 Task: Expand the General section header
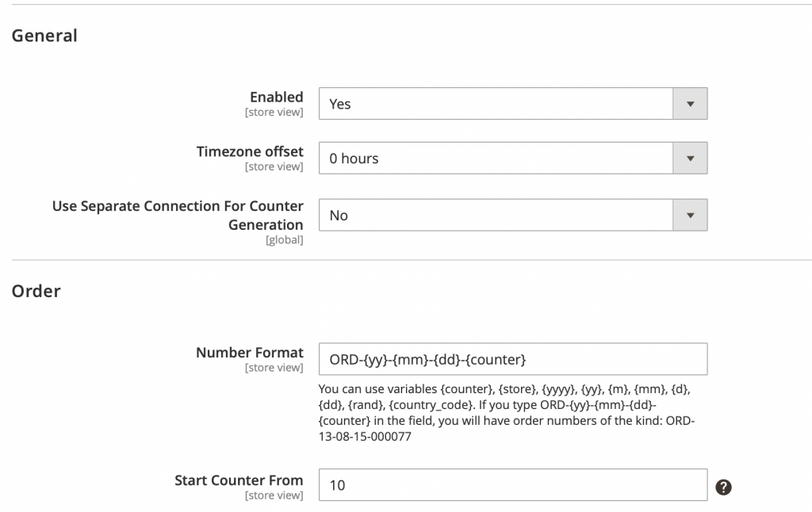click(x=44, y=35)
